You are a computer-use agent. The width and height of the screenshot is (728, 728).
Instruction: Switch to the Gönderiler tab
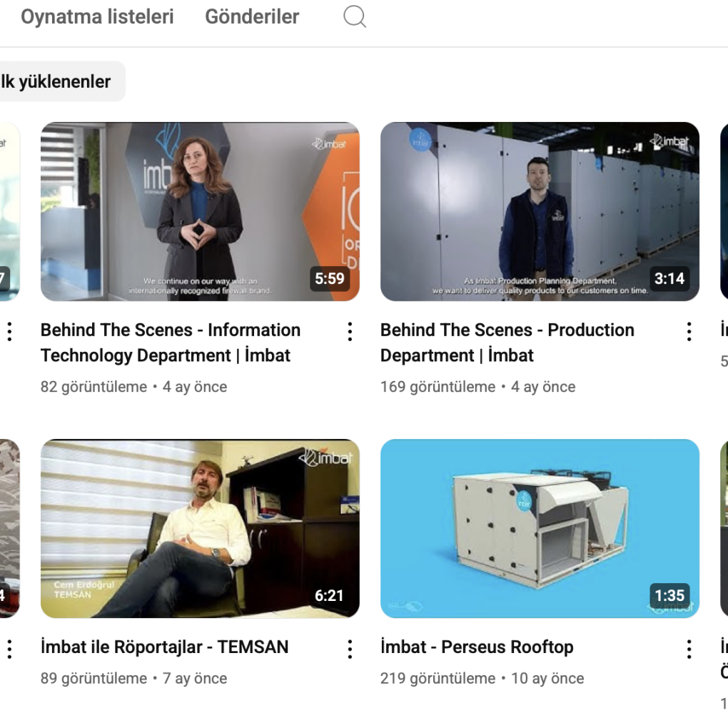click(x=252, y=16)
